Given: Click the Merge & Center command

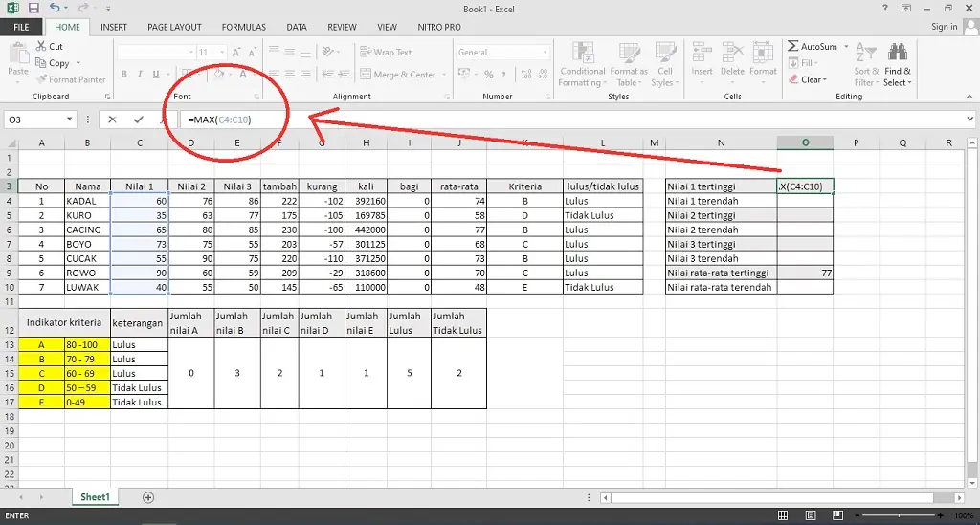Looking at the screenshot, I should pyautogui.click(x=397, y=75).
